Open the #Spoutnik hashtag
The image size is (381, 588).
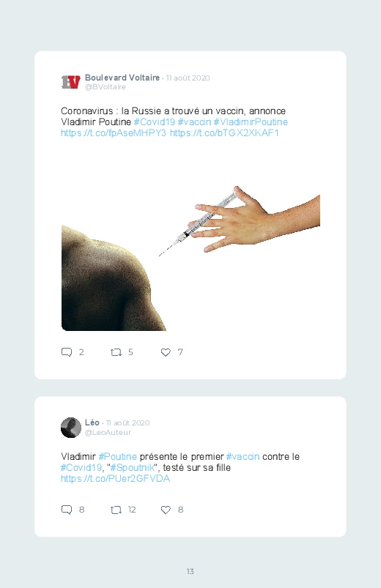(132, 467)
